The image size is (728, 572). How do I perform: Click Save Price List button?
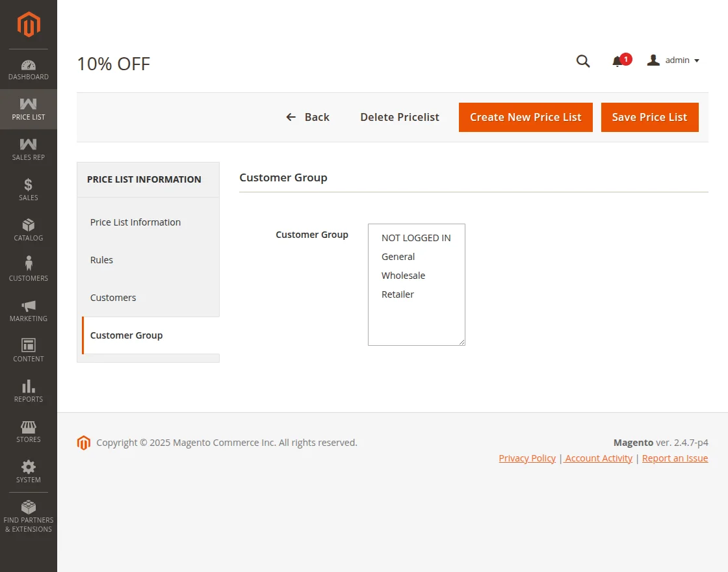pyautogui.click(x=649, y=117)
